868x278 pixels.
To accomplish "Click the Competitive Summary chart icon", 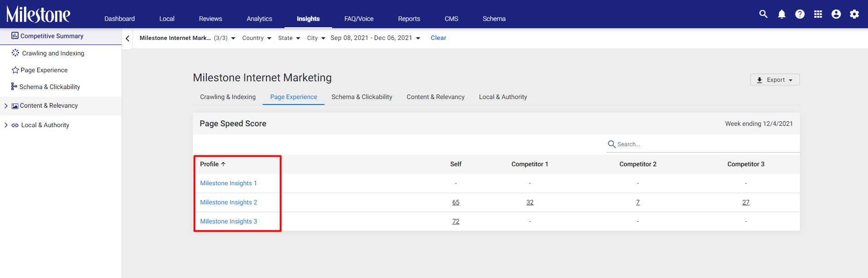I will (15, 35).
